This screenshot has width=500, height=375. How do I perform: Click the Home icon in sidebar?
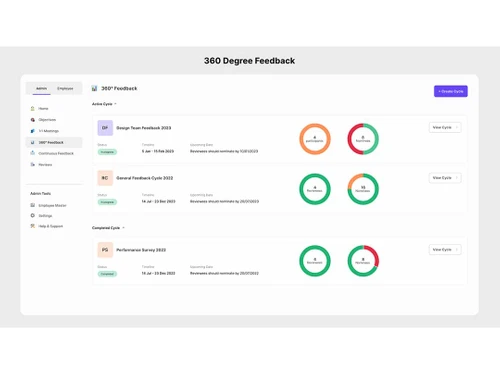tap(33, 109)
